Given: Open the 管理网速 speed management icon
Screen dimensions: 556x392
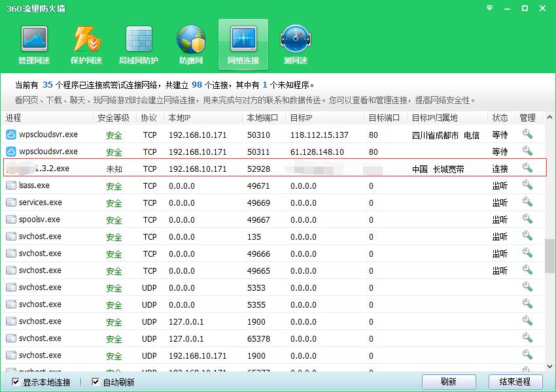Looking at the screenshot, I should [34, 44].
